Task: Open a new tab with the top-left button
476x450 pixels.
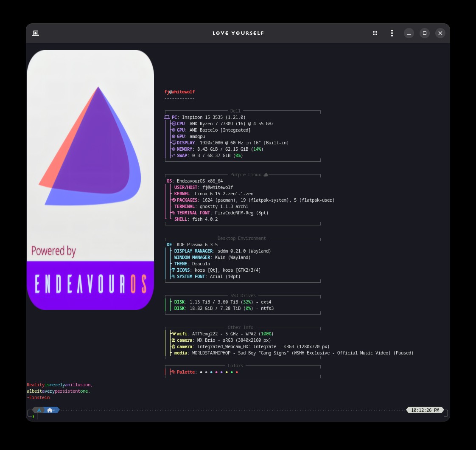Action: [x=36, y=33]
